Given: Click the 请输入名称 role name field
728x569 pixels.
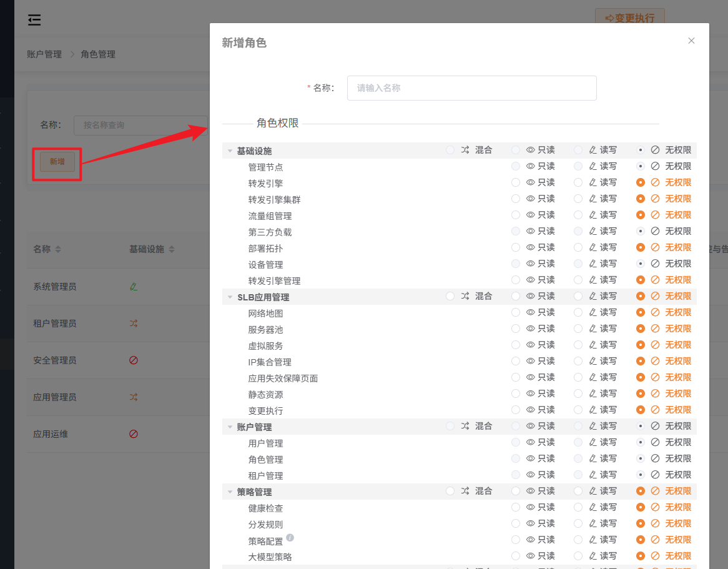Looking at the screenshot, I should pos(471,88).
